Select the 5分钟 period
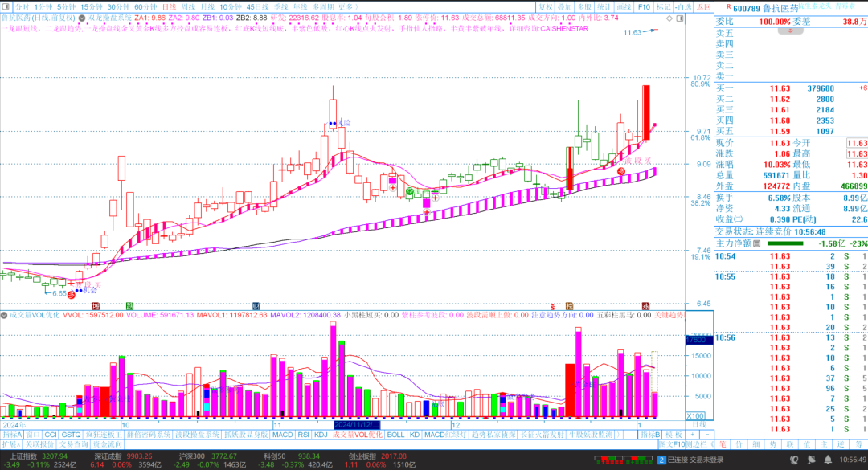Screen dimensions: 868x470 [67, 7]
